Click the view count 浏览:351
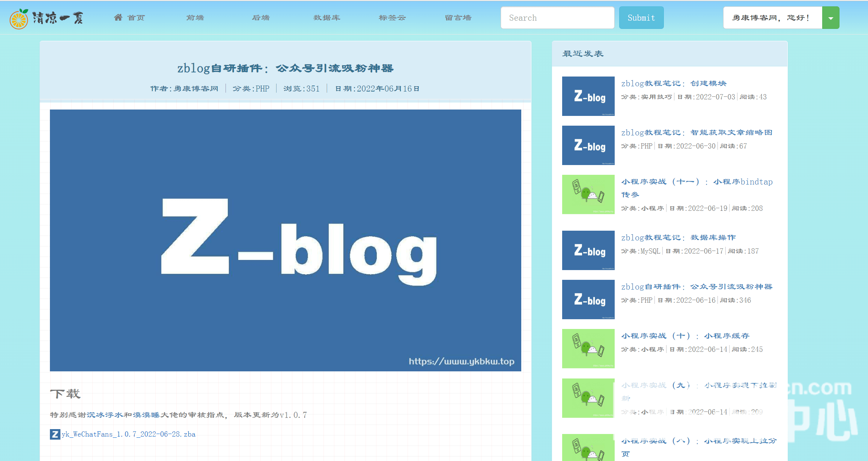This screenshot has width=868, height=461. [301, 89]
